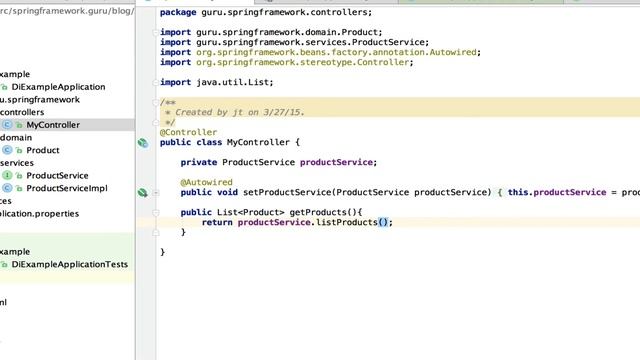
Task: Open ProductServiceImpl class in tree
Action: (67, 188)
